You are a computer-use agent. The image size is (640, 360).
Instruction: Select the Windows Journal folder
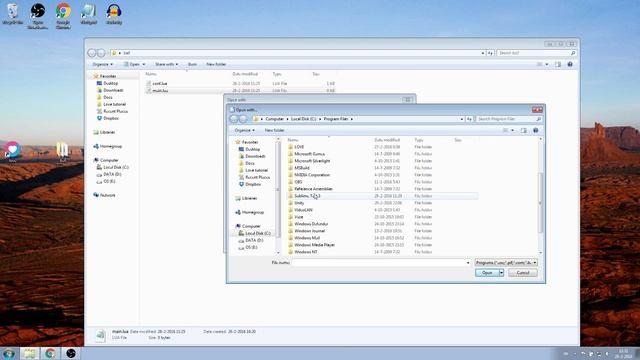(309, 231)
